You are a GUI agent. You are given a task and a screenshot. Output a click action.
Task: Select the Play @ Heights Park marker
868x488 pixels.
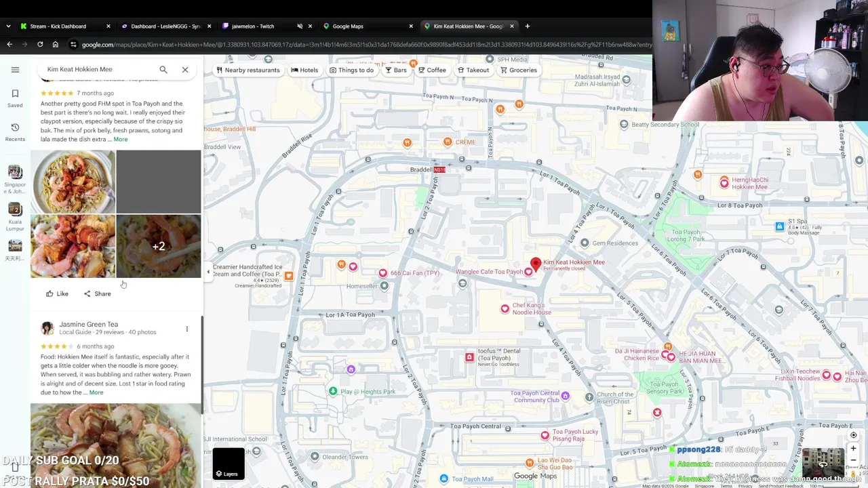pos(333,391)
